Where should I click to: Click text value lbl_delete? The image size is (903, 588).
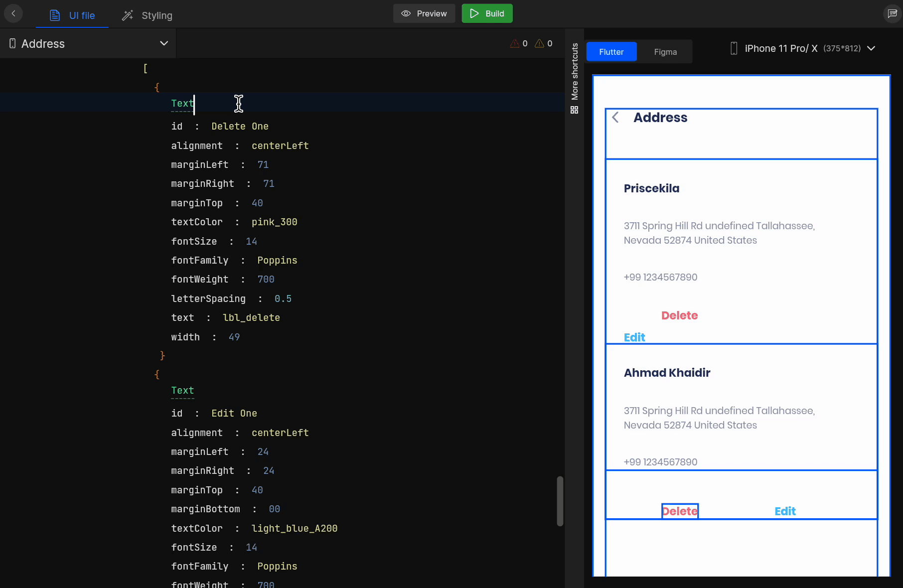click(x=251, y=318)
